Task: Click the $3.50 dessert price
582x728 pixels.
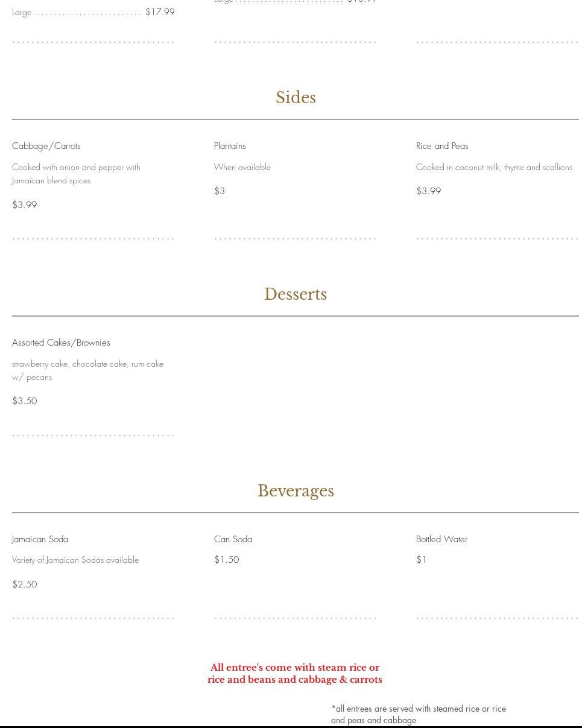Action: (x=25, y=401)
